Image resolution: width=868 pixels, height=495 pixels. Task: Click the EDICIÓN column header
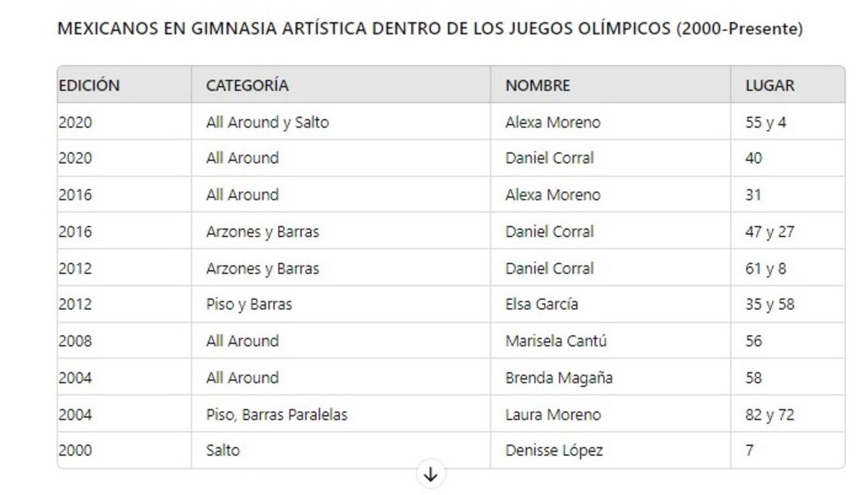pos(89,85)
